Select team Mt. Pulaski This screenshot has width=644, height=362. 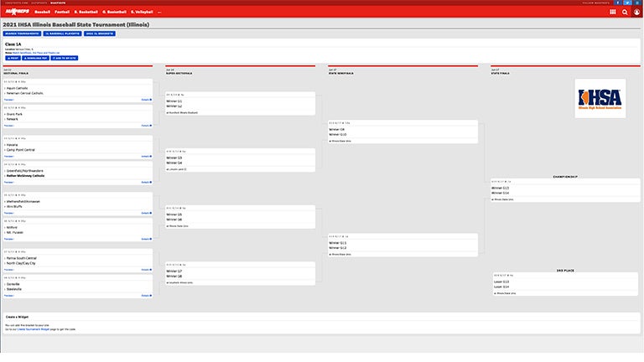tap(15, 232)
